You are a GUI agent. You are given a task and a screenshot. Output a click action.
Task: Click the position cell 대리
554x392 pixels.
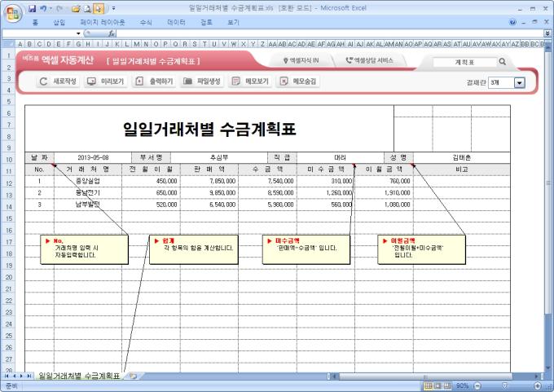(x=341, y=157)
